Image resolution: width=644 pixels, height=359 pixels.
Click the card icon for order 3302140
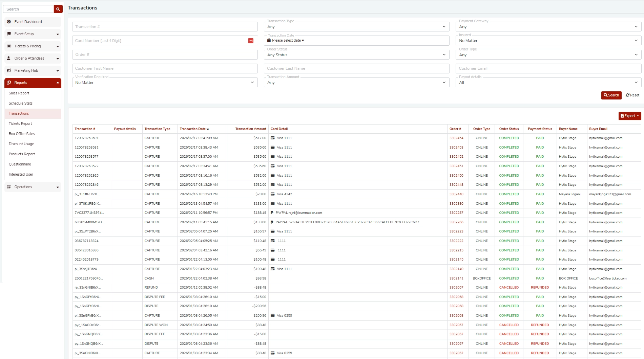(272, 269)
